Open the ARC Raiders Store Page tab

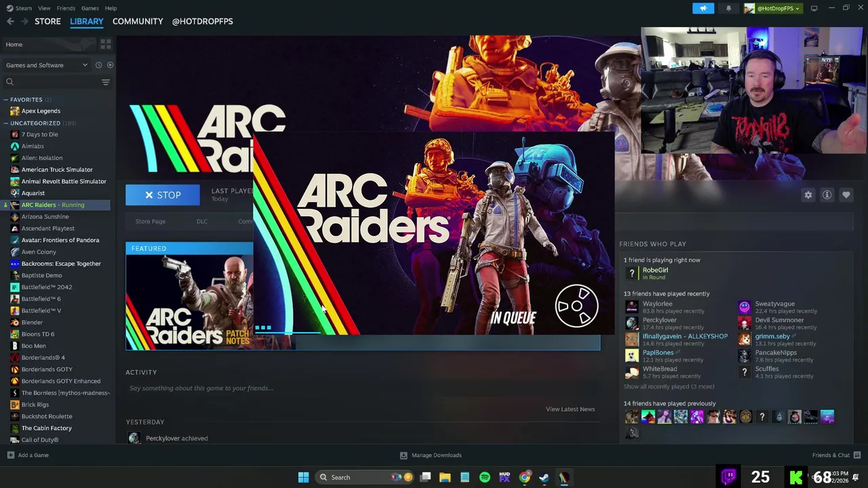(x=150, y=222)
